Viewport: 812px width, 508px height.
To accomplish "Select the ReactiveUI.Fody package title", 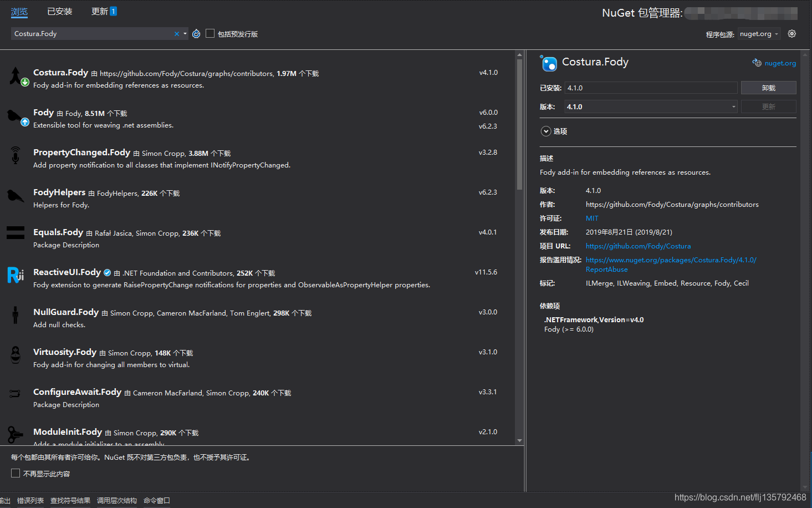I will click(67, 272).
